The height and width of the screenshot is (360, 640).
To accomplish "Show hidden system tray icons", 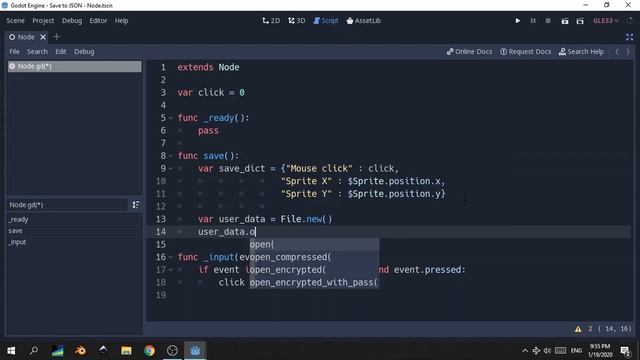I will (x=525, y=351).
